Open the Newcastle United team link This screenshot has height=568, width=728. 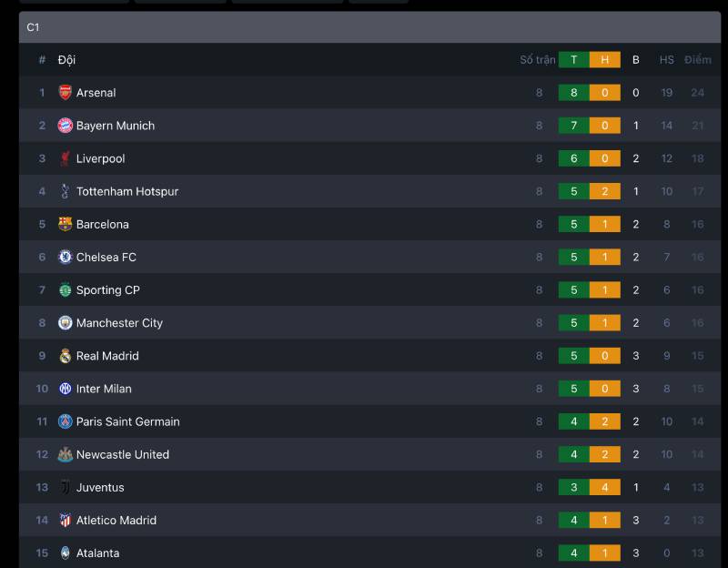pyautogui.click(x=123, y=455)
